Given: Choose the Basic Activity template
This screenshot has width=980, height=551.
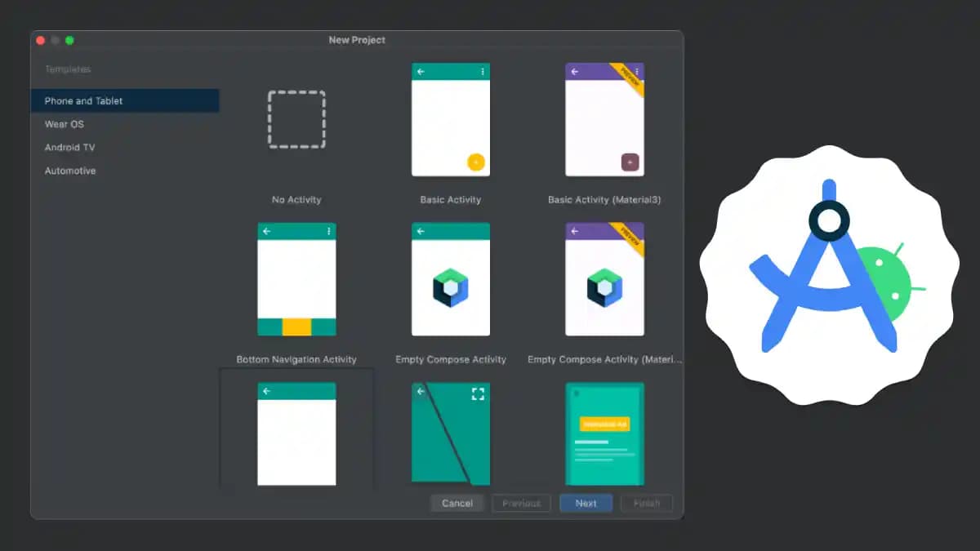Looking at the screenshot, I should coord(450,119).
